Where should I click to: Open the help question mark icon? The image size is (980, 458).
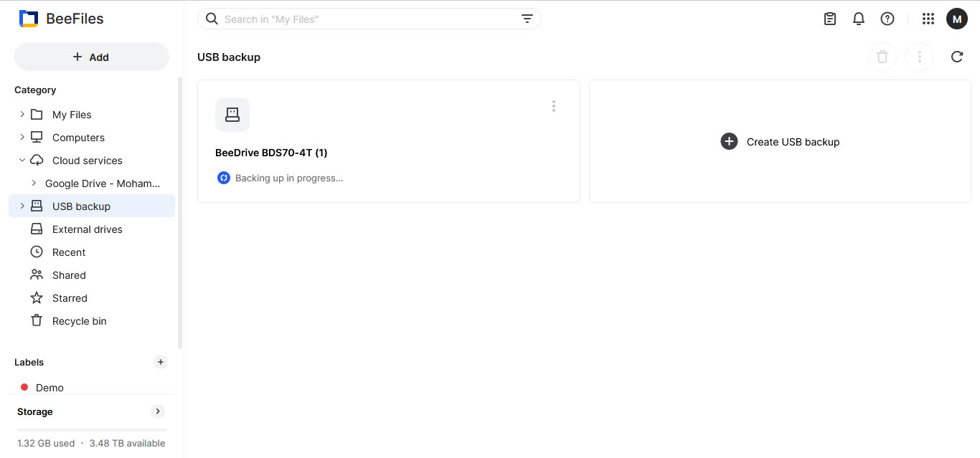[x=887, y=19]
